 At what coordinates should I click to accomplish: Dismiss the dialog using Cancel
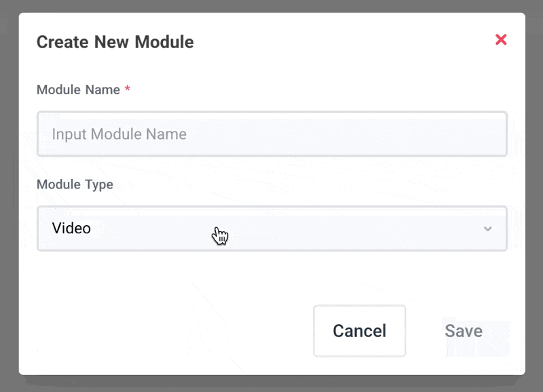tap(359, 331)
